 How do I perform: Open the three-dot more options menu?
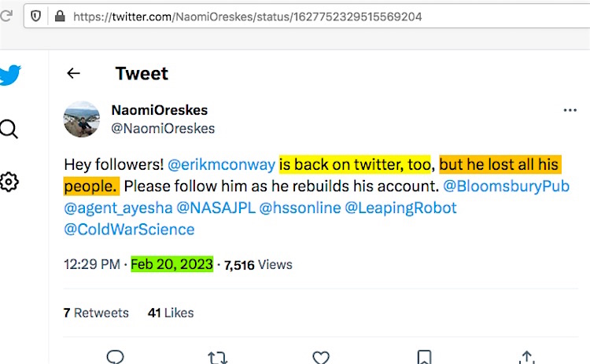570,111
